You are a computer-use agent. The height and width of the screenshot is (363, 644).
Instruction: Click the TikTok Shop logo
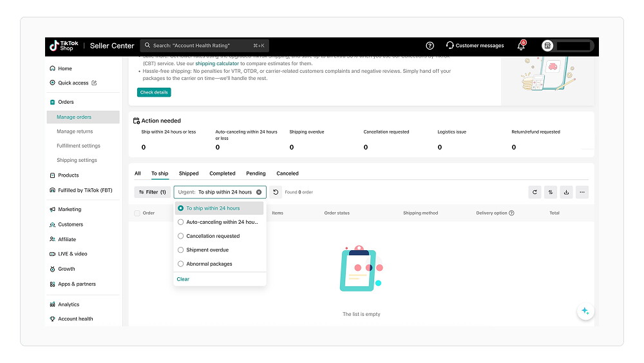click(x=64, y=46)
